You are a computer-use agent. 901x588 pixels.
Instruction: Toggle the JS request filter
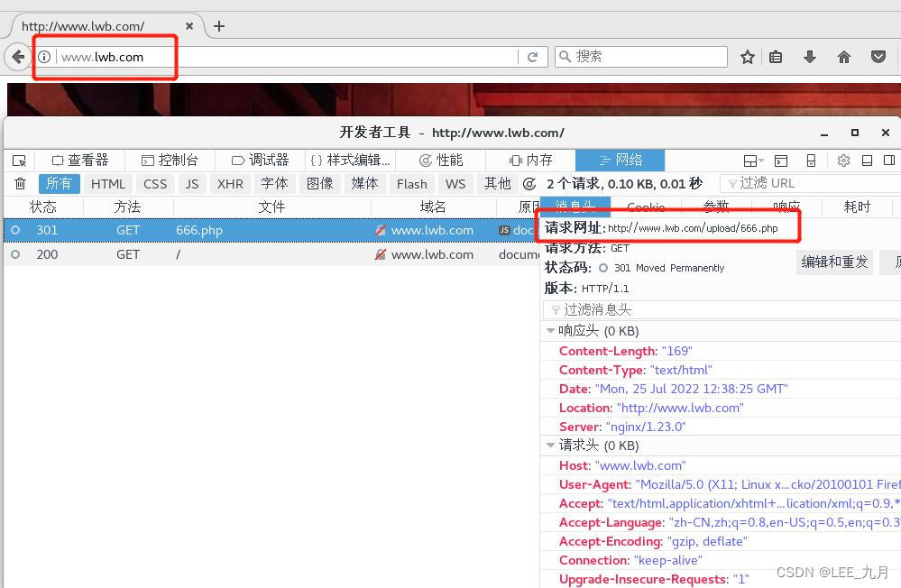192,183
